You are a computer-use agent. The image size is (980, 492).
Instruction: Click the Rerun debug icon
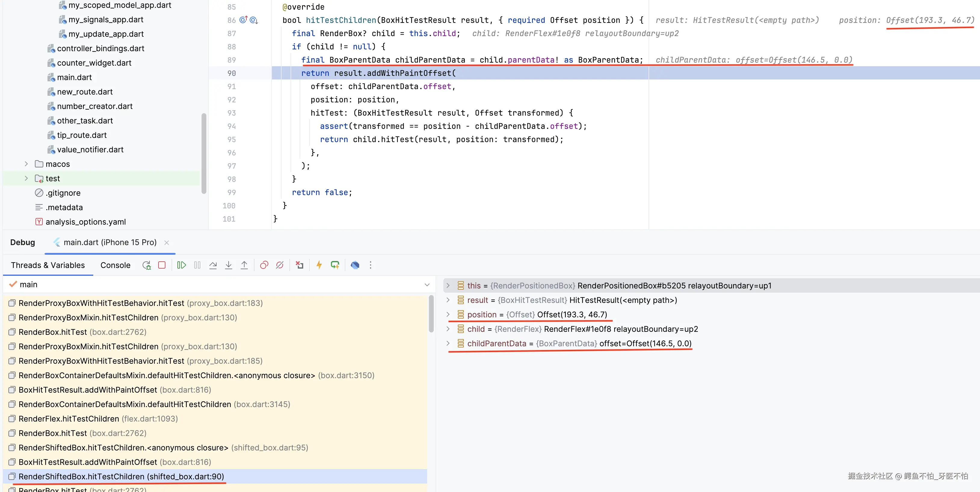(x=146, y=265)
